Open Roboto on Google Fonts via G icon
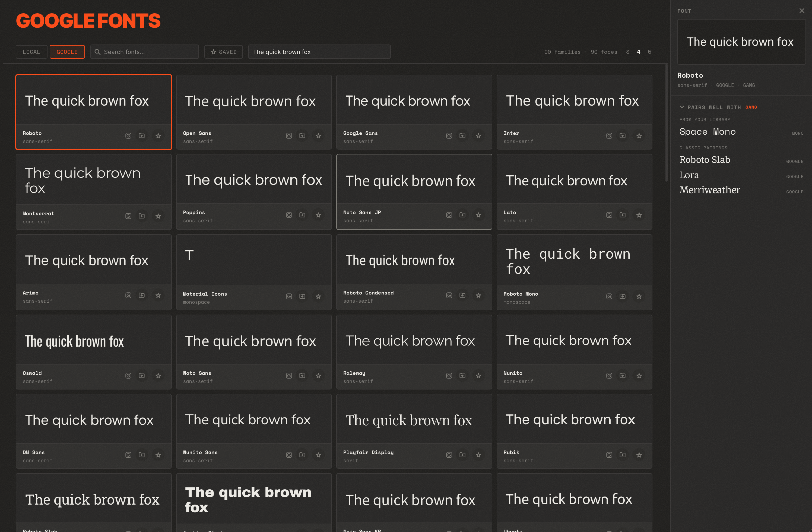Screen dimensions: 812x532 pyautogui.click(x=128, y=136)
